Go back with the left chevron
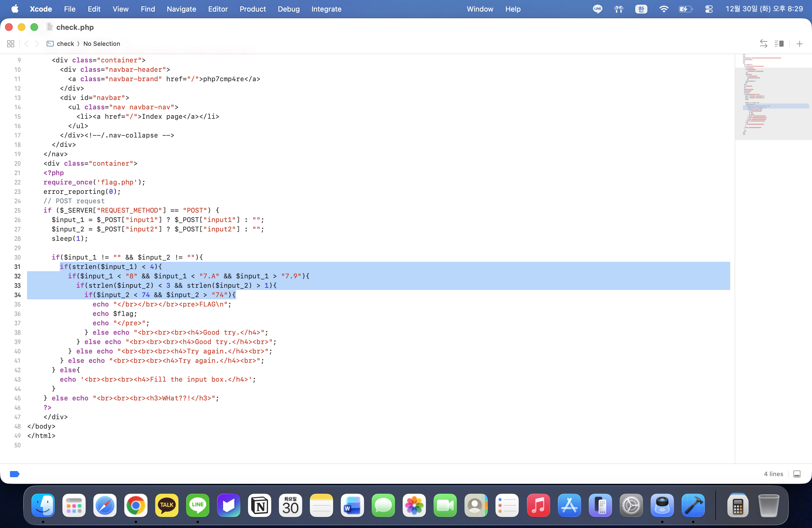The height and width of the screenshot is (528, 812). (x=27, y=44)
